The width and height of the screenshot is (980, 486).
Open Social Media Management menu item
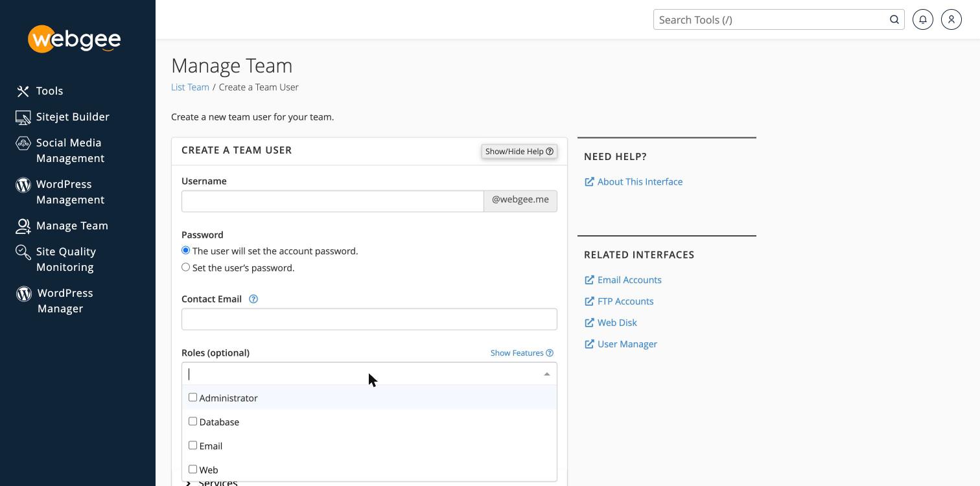point(70,150)
